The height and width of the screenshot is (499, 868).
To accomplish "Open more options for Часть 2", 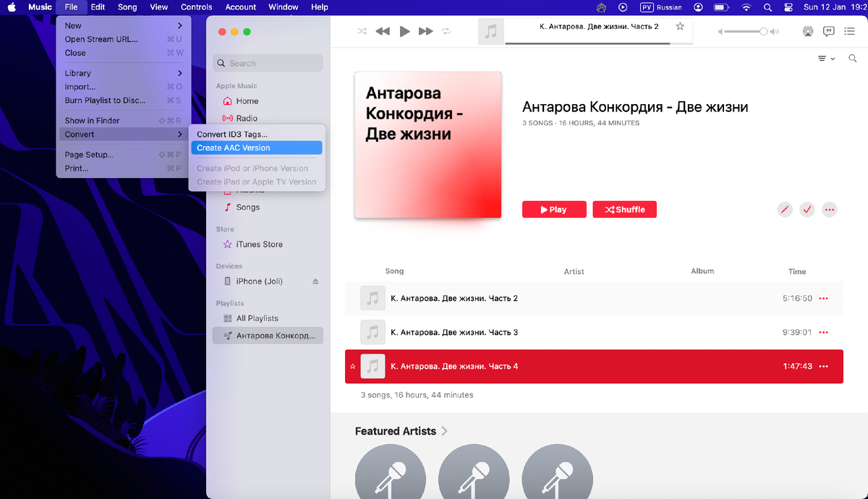I will 823,299.
